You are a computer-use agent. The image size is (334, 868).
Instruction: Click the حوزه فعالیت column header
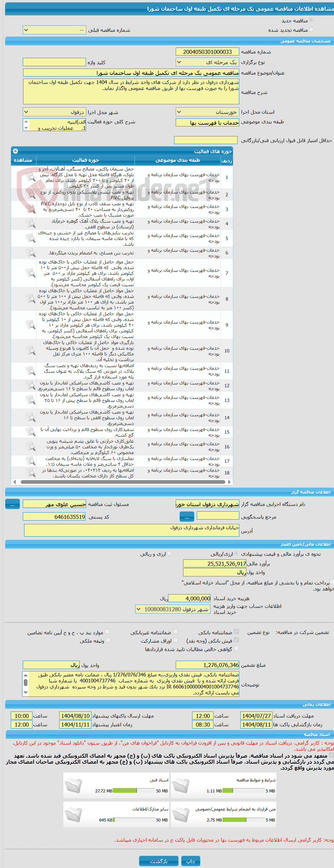[x=85, y=160]
